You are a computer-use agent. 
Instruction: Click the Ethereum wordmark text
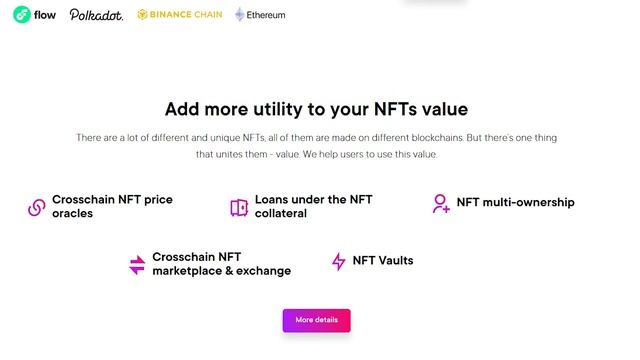pos(266,15)
